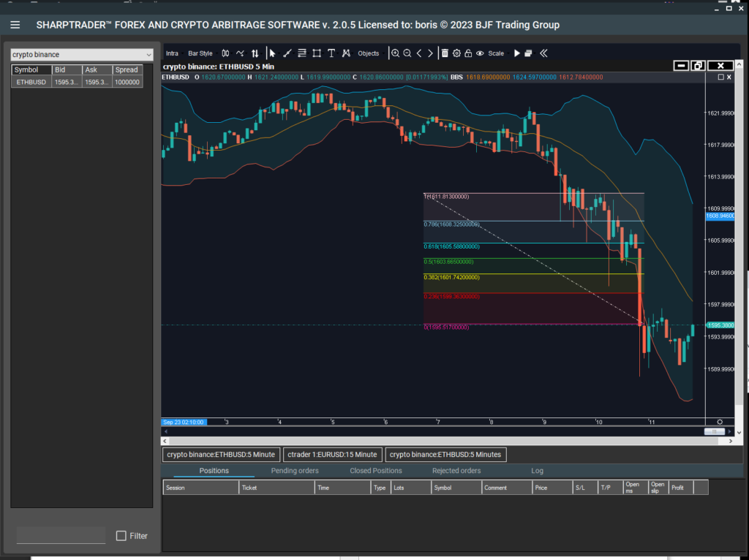Open chart settings gear icon
Viewport: 749px width, 560px height.
tap(456, 53)
